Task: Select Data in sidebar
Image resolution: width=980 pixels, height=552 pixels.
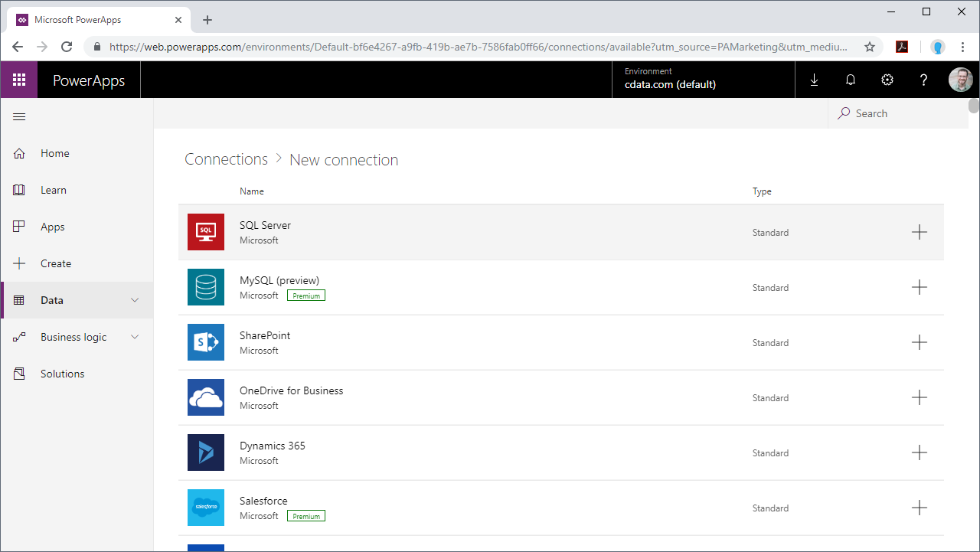Action: coord(77,300)
